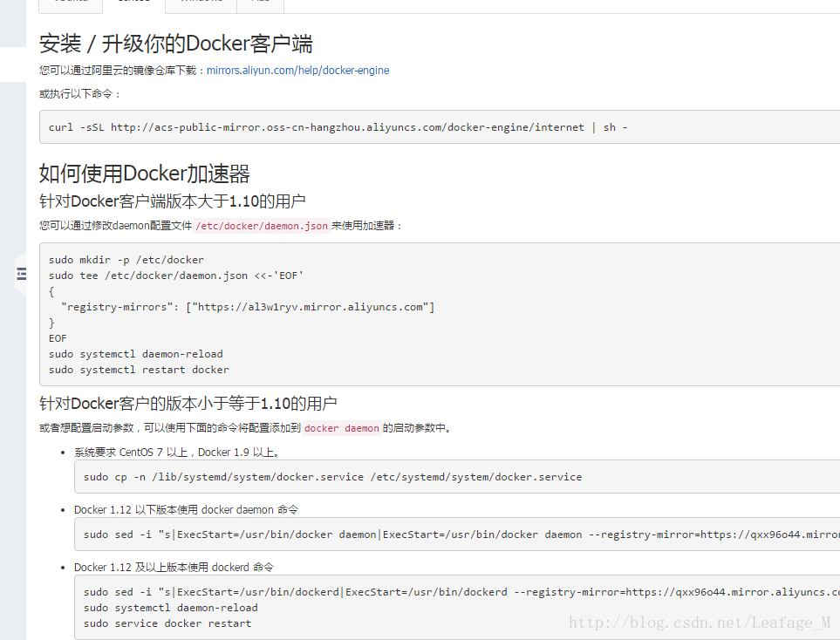Click the 'docker daemon' inline code
840x640 pixels.
click(342, 428)
